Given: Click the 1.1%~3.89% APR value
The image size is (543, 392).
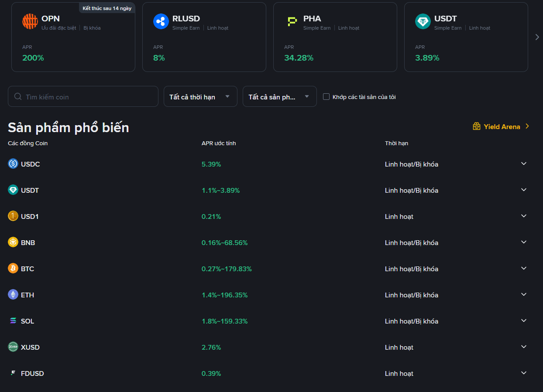Looking at the screenshot, I should (x=220, y=190).
